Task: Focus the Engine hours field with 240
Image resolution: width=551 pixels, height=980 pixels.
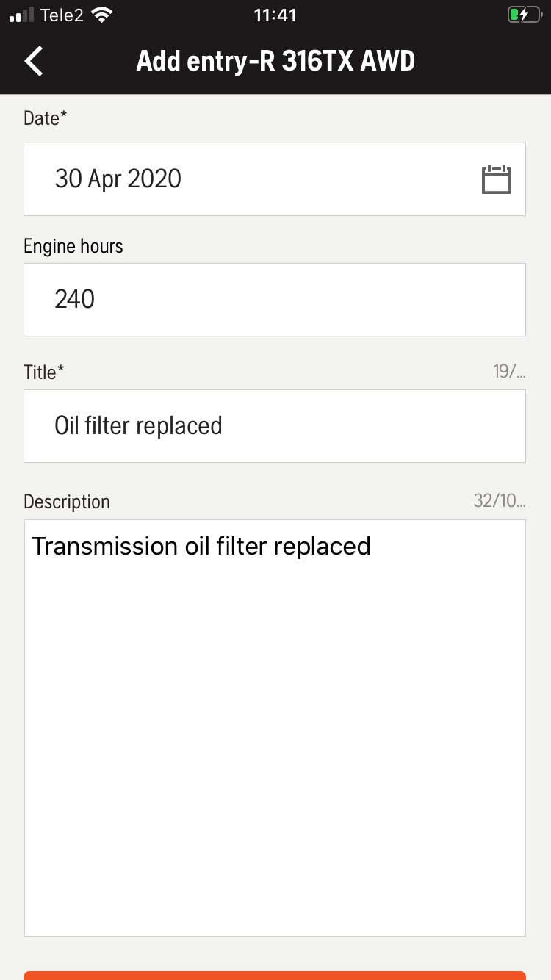Action: click(x=274, y=300)
